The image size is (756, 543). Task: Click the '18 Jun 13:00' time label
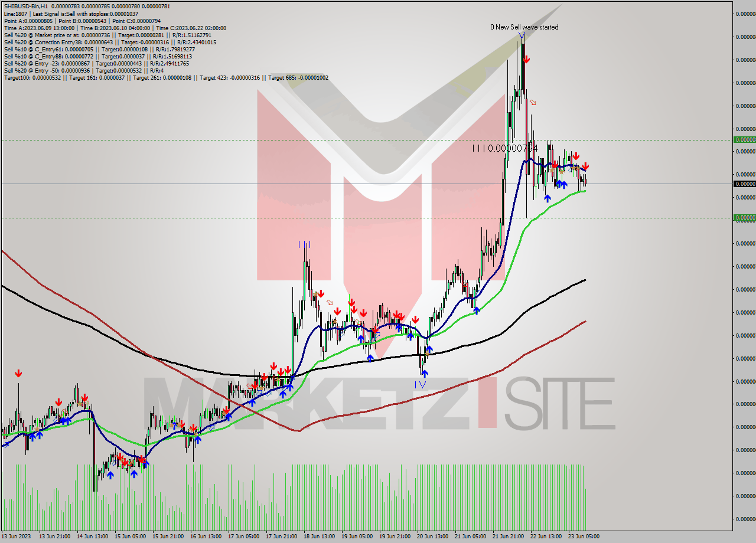pyautogui.click(x=320, y=537)
